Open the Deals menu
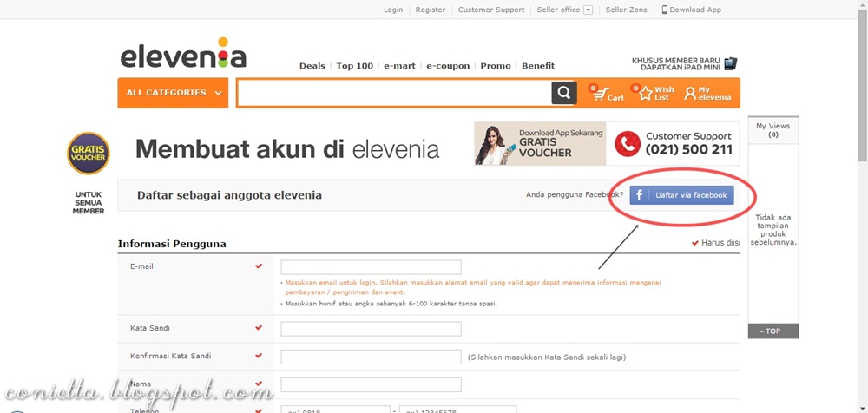868x413 pixels. pos(312,66)
